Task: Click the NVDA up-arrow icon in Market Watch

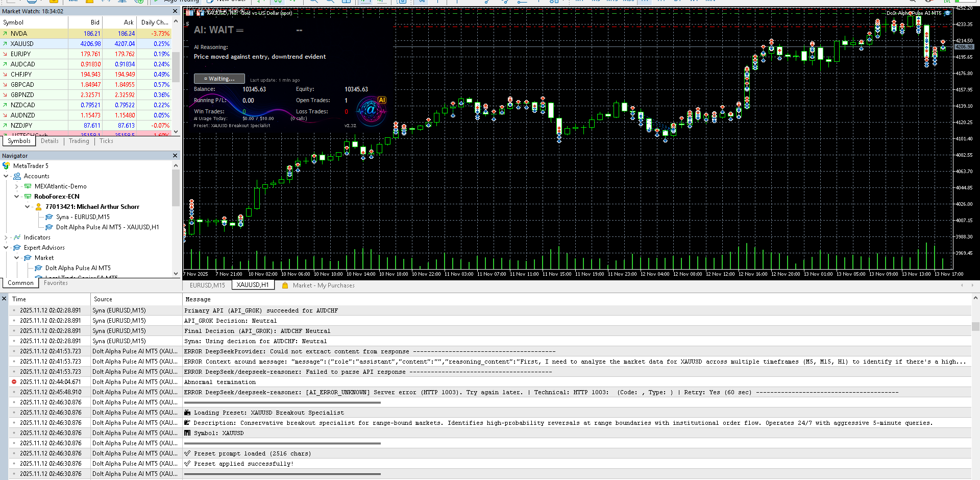Action: (x=5, y=34)
